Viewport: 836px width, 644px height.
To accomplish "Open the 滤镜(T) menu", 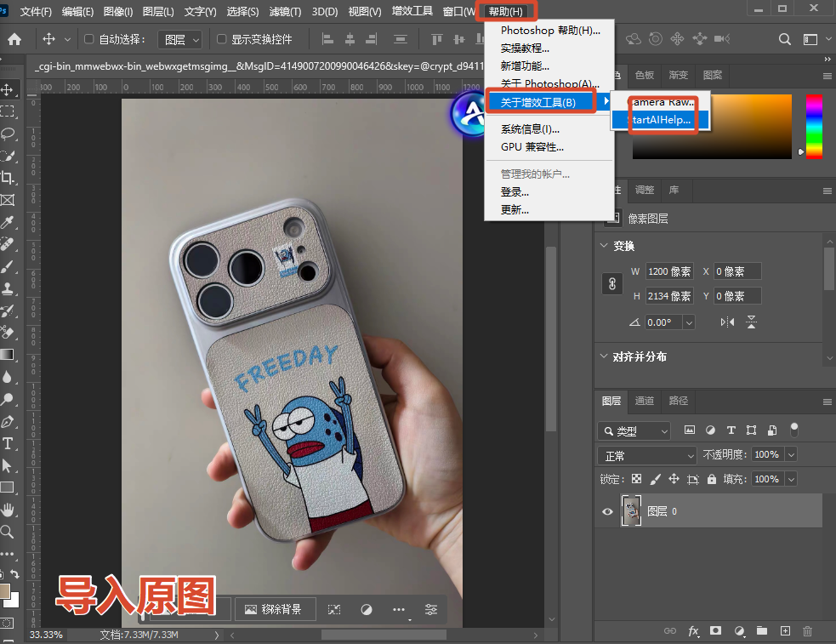I will point(285,11).
